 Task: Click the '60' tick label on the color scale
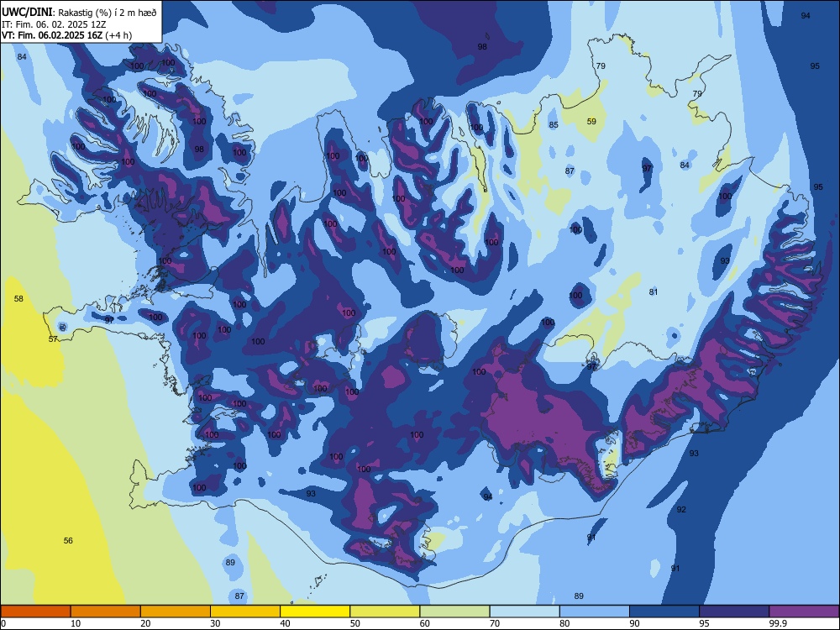pyautogui.click(x=425, y=623)
